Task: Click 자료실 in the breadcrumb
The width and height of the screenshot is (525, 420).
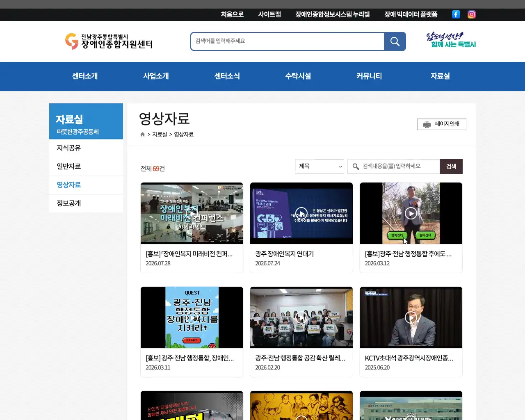Action: pos(160,135)
